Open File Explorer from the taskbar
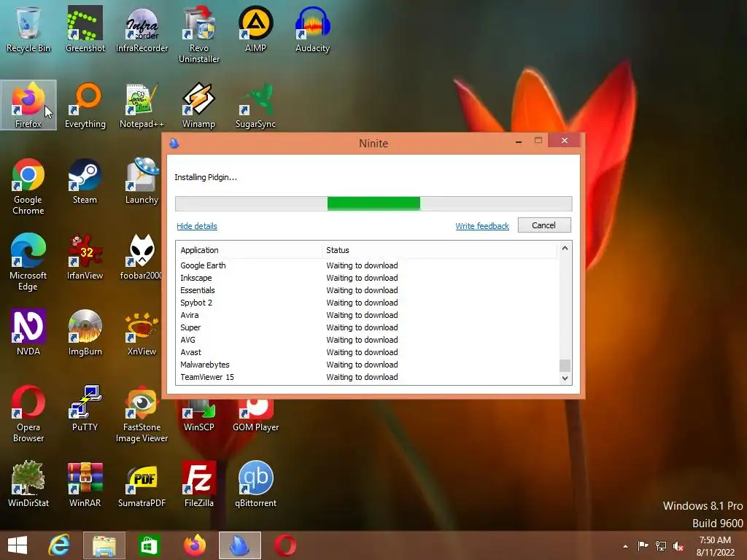Screen dimensions: 747x560 pos(104,545)
